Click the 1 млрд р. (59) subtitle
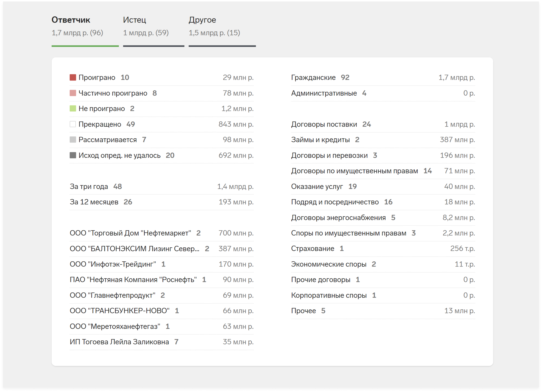The width and height of the screenshot is (542, 392). coord(146,33)
